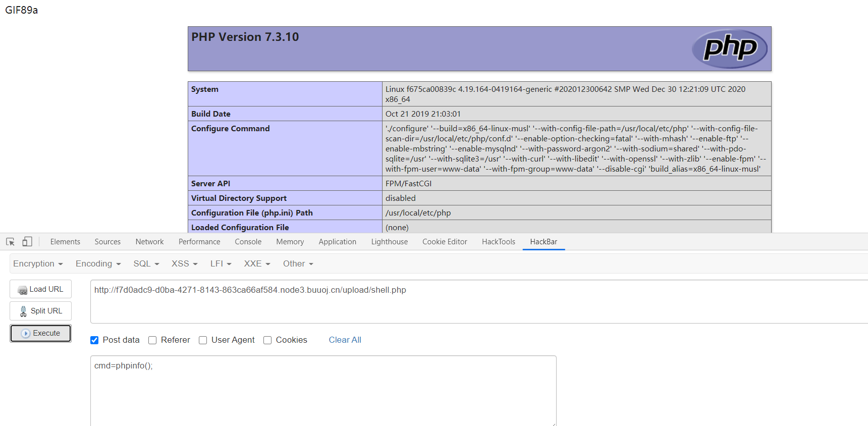Image resolution: width=868 pixels, height=426 pixels.
Task: Uncheck the Post data checkbox
Action: click(94, 340)
